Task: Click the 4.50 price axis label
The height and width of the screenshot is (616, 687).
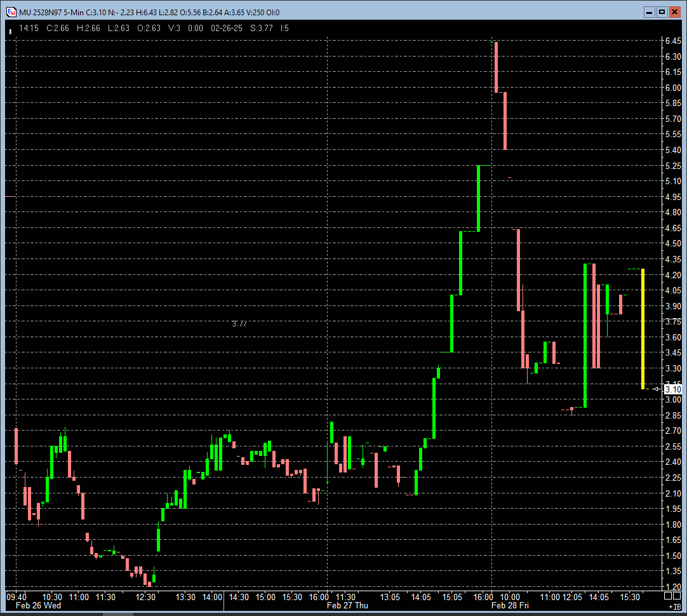Action: coord(673,244)
